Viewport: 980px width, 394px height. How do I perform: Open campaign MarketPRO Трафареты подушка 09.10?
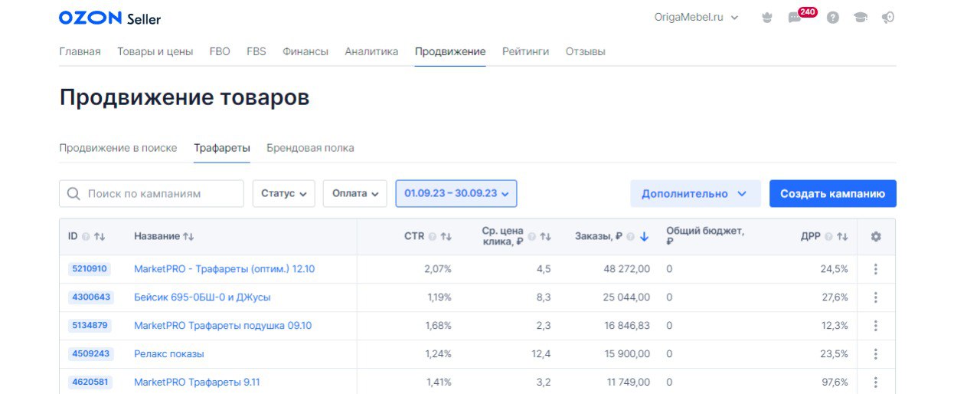point(223,326)
